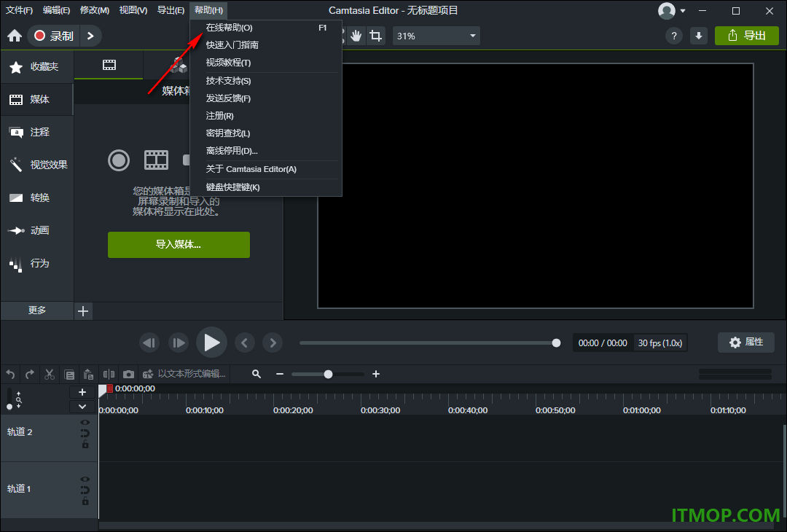Toggle visibility eye for 轨道 2

coord(85,423)
